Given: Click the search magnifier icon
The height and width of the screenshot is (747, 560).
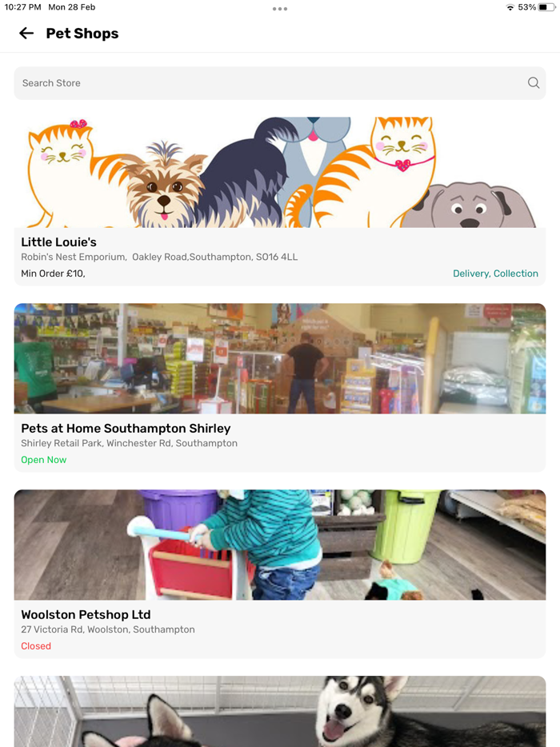Looking at the screenshot, I should click(534, 83).
